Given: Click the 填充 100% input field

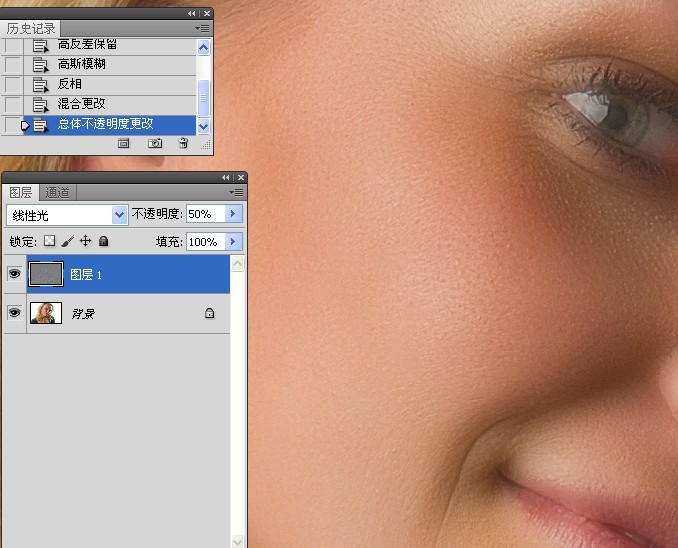Looking at the screenshot, I should pos(206,241).
